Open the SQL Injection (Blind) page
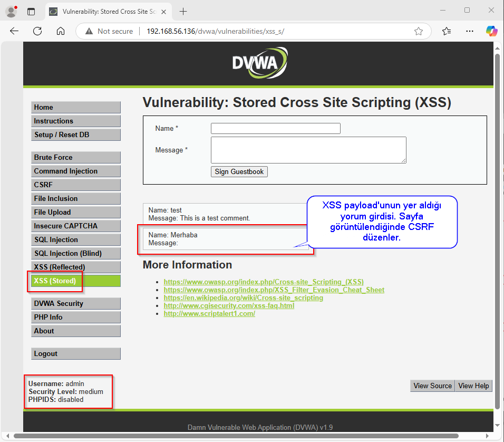 76,254
